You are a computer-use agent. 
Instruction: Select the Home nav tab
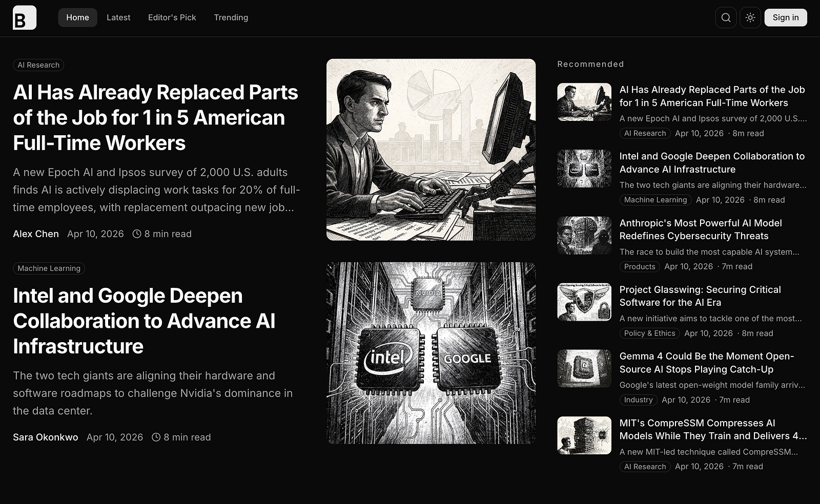(x=77, y=17)
